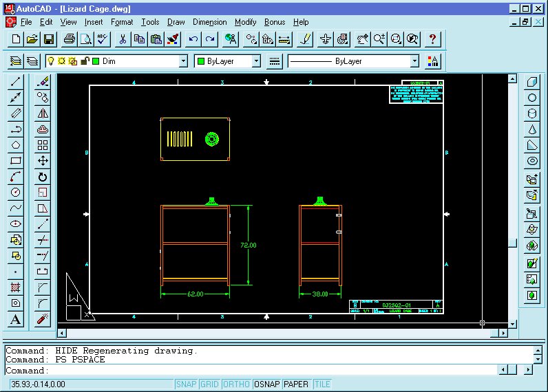Click the Save file icon

tap(48, 39)
